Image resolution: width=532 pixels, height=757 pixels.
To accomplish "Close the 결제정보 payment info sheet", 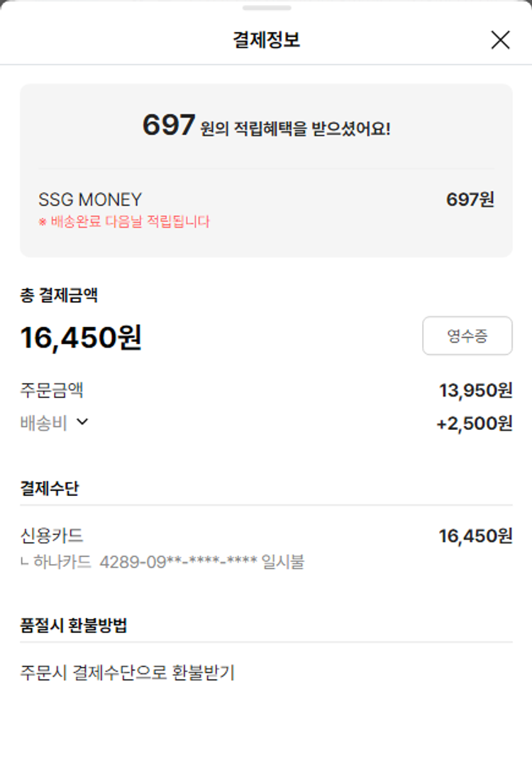I will (500, 40).
